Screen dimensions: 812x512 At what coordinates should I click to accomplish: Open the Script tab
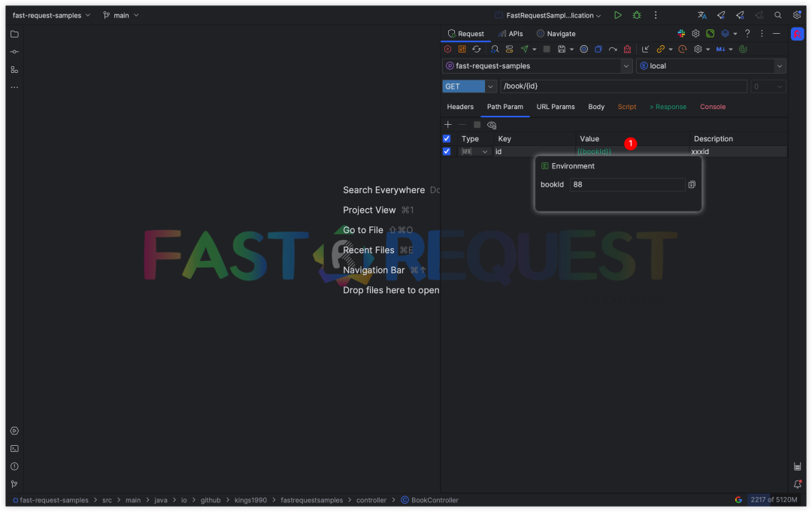click(x=626, y=108)
